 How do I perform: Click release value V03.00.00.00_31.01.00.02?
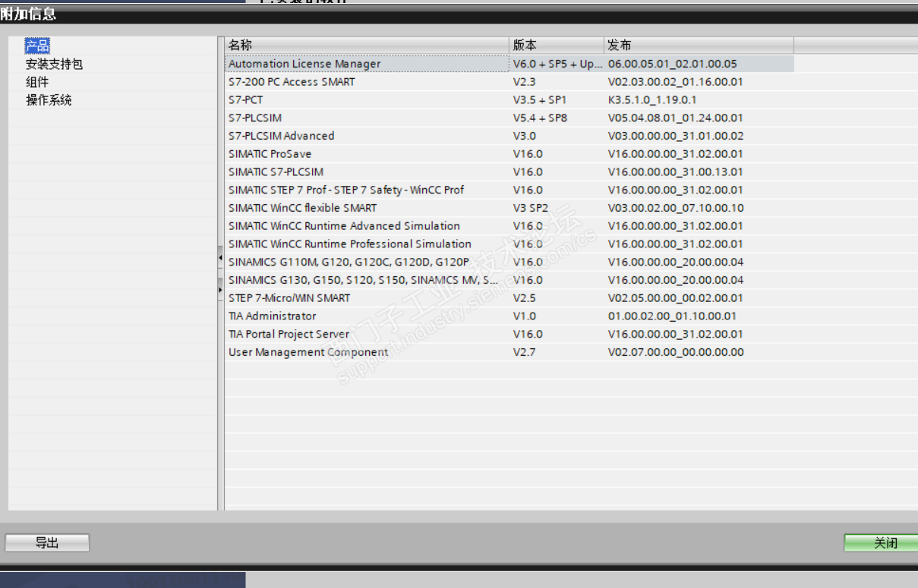click(x=676, y=136)
